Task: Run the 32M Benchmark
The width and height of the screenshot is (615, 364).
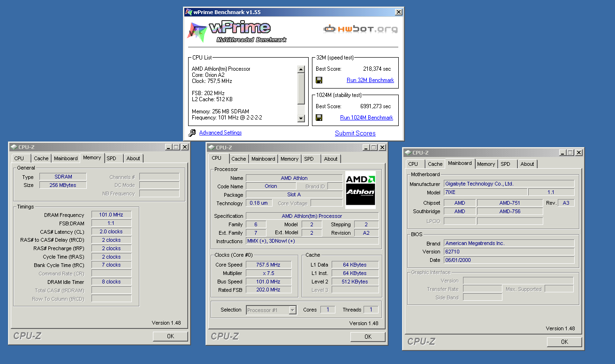Action: coord(370,80)
